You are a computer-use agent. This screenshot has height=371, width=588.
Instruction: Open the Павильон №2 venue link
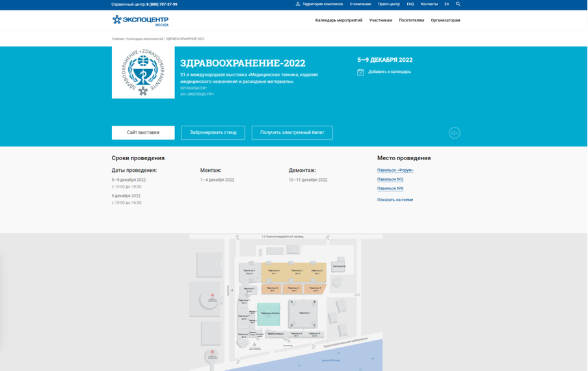tap(390, 179)
